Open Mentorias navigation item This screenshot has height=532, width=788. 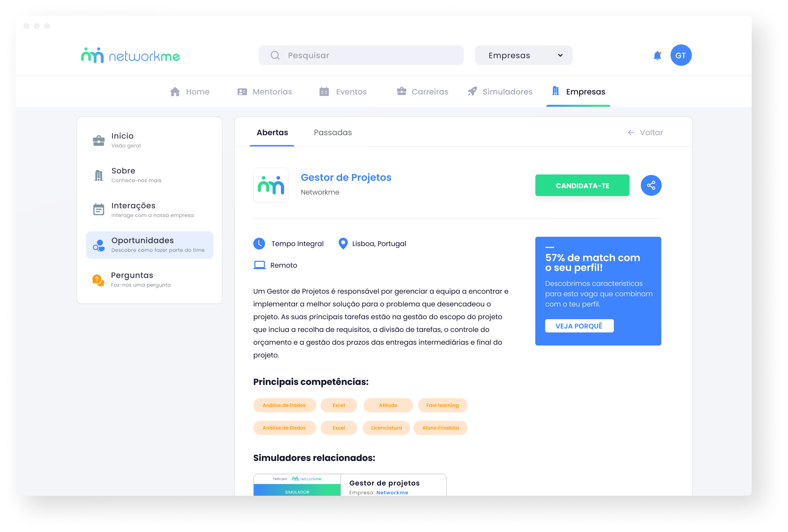pyautogui.click(x=264, y=91)
